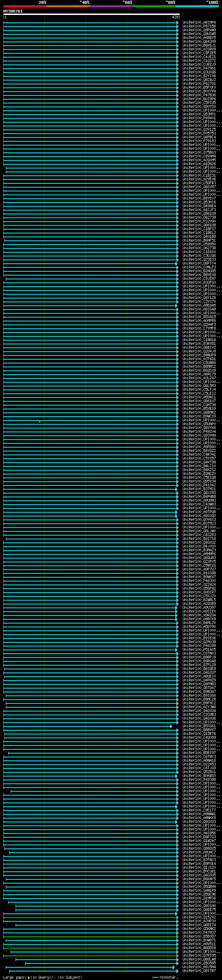Choose hit UniRef100_C6SZ83

(199, 535)
